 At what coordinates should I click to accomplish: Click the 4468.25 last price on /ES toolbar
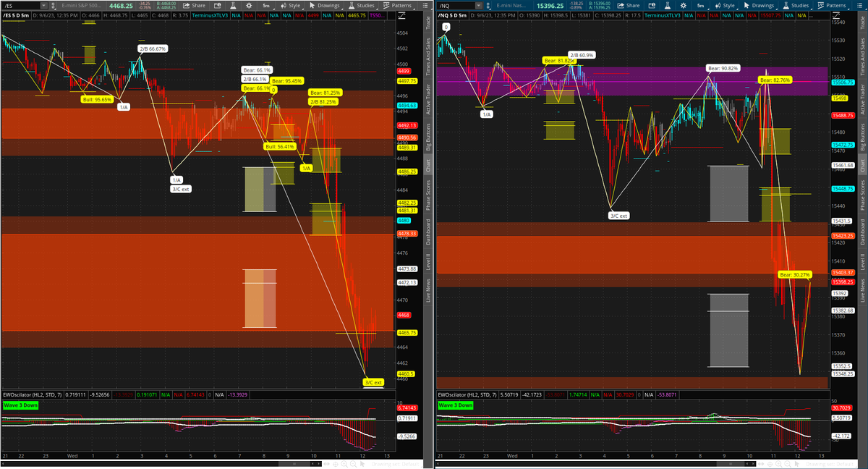click(121, 6)
